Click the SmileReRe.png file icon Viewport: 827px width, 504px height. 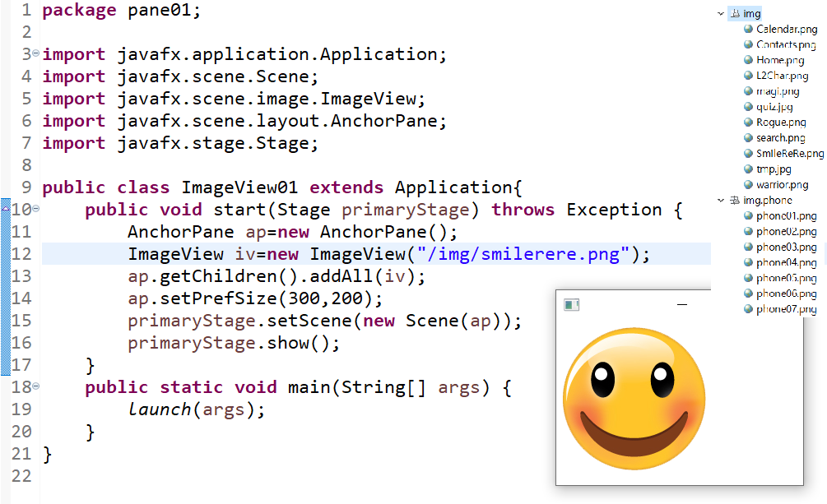tap(748, 154)
